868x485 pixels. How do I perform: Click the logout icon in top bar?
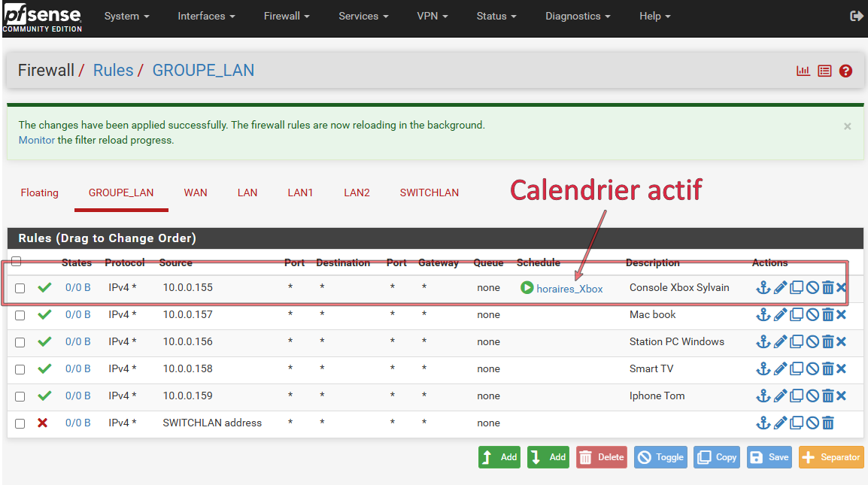click(856, 16)
